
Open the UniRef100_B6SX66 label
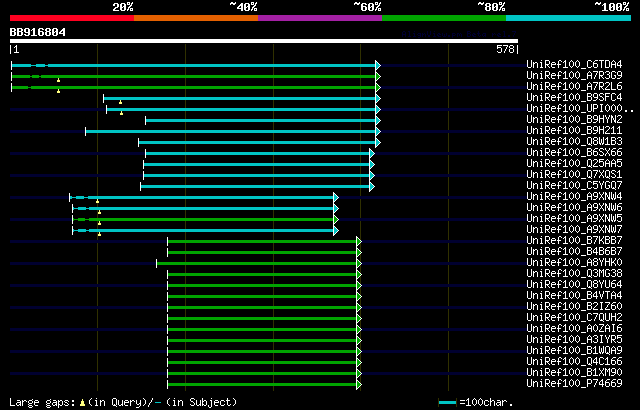(574, 152)
